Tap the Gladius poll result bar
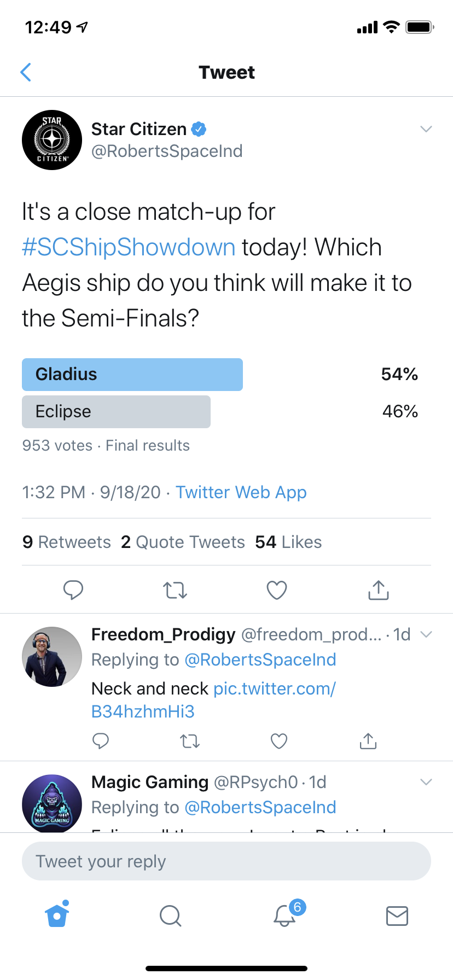 click(132, 375)
